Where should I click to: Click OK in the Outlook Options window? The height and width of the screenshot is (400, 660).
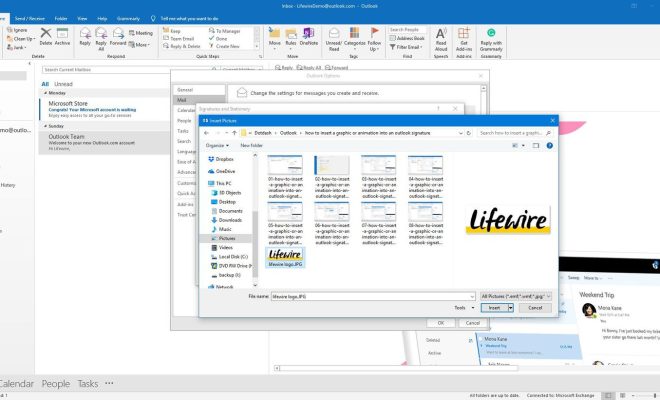pos(441,323)
